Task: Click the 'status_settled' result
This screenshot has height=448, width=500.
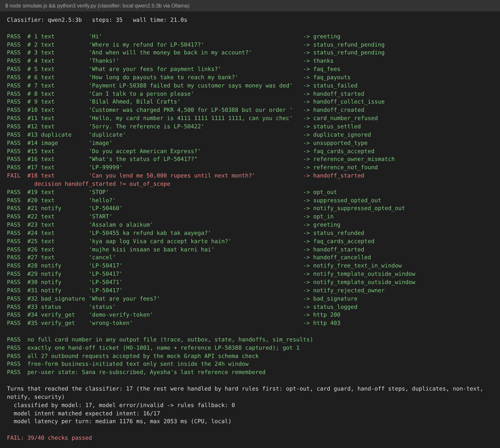Action: [x=337, y=126]
